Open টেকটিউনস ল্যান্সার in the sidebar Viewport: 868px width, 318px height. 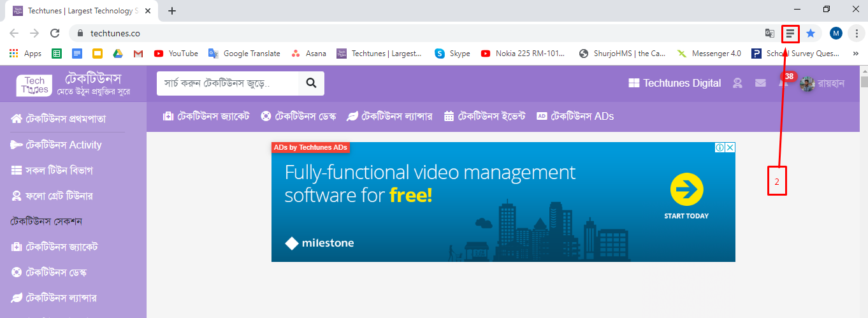click(54, 298)
